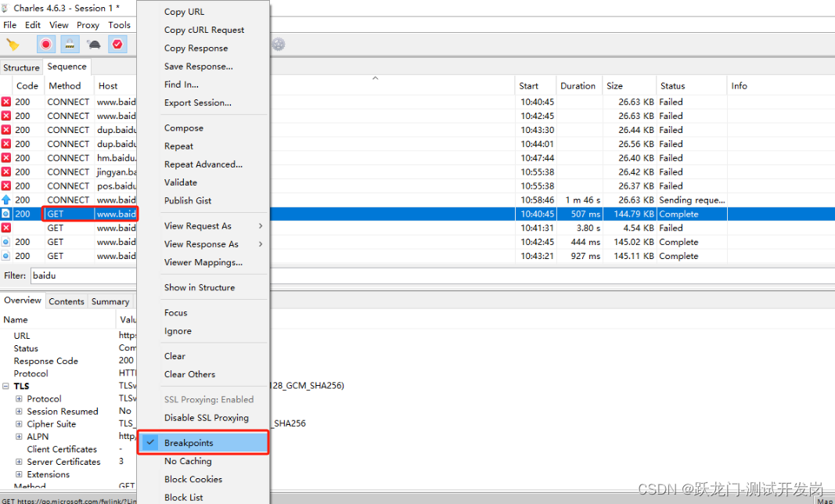Uncheck Breakpoints in the context menu

click(x=203, y=443)
